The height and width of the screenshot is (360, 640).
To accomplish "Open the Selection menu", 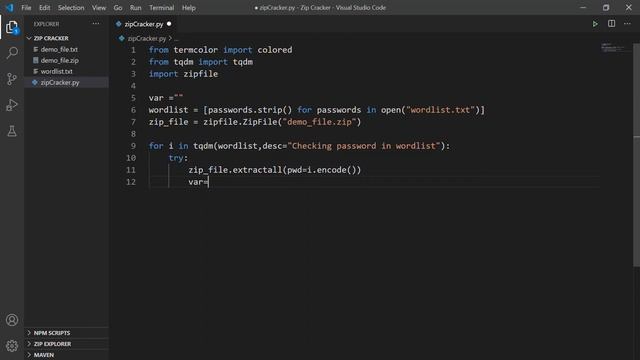I will 71,7.
